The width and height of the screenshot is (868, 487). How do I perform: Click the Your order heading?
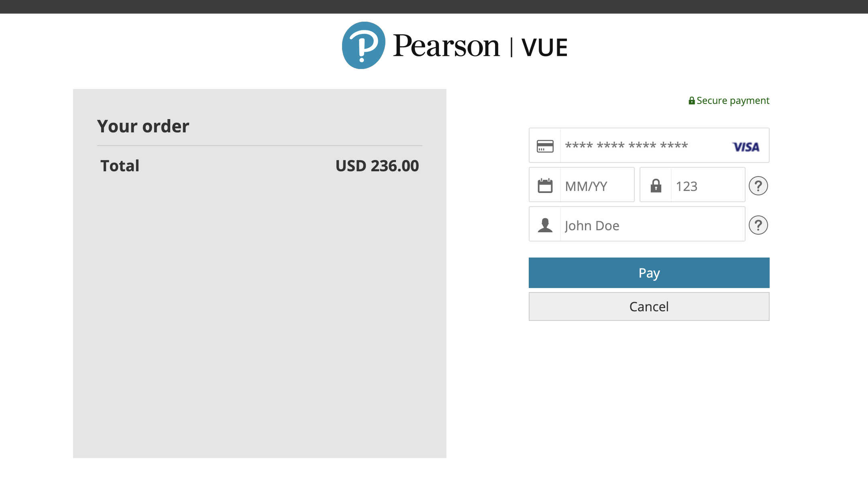click(x=143, y=126)
